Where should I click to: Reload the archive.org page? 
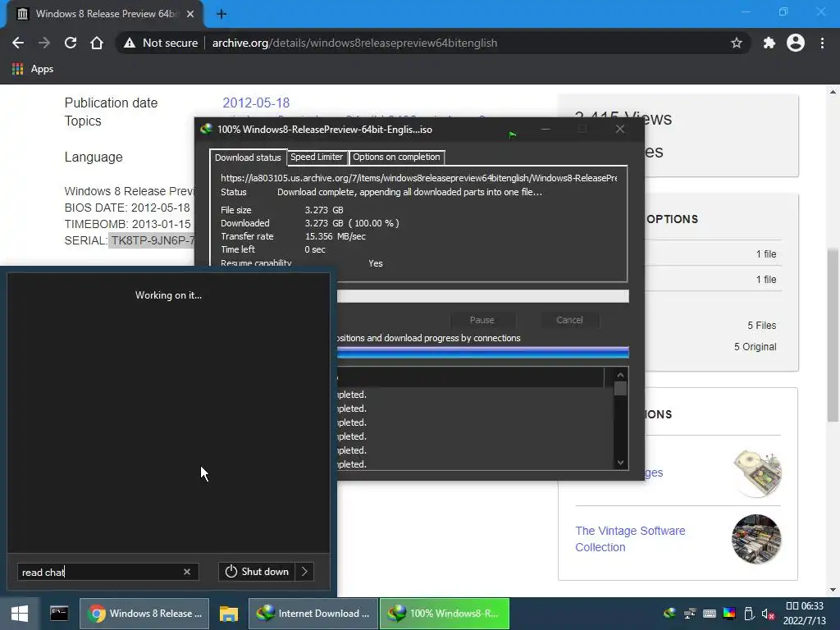pyautogui.click(x=71, y=43)
